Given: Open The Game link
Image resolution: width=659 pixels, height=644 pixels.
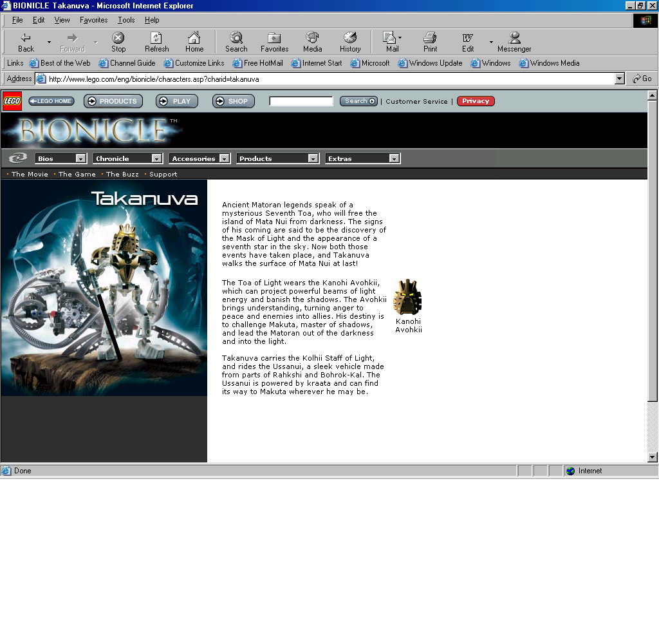Looking at the screenshot, I should 77,174.
